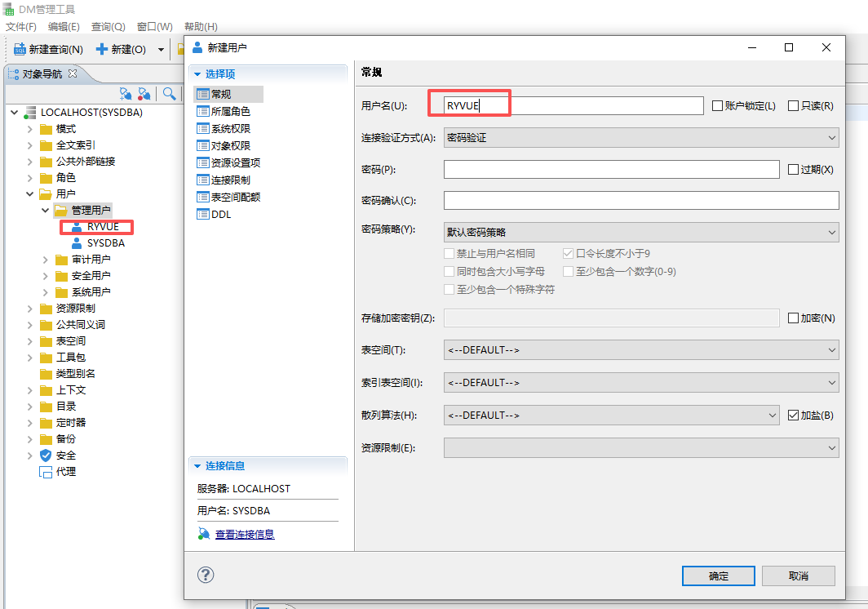Close the 对象导航 tab with its X icon
Image resolution: width=868 pixels, height=609 pixels.
point(73,73)
